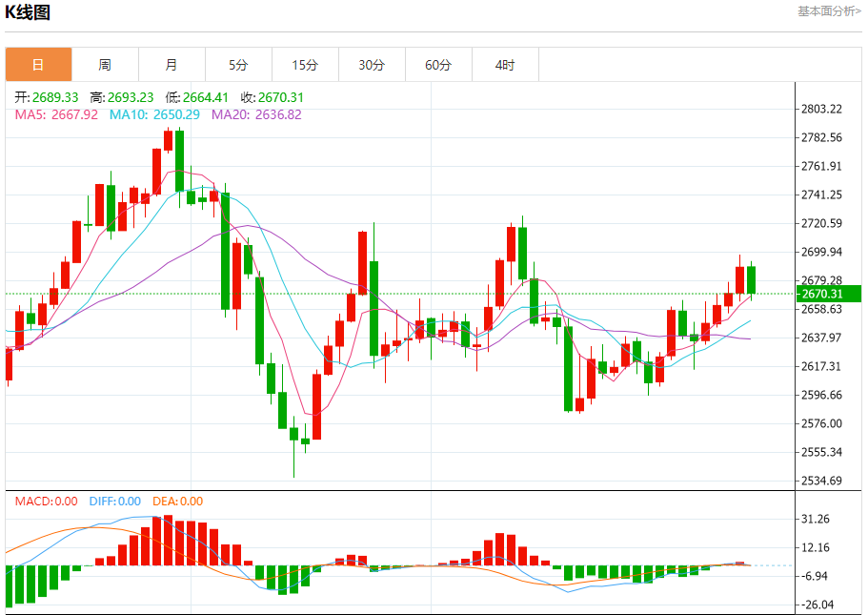Click the 2617.31 price axis label

point(821,366)
